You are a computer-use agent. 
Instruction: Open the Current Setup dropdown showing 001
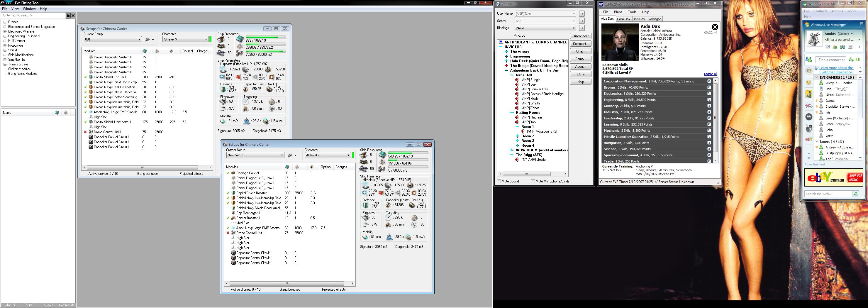click(x=113, y=39)
